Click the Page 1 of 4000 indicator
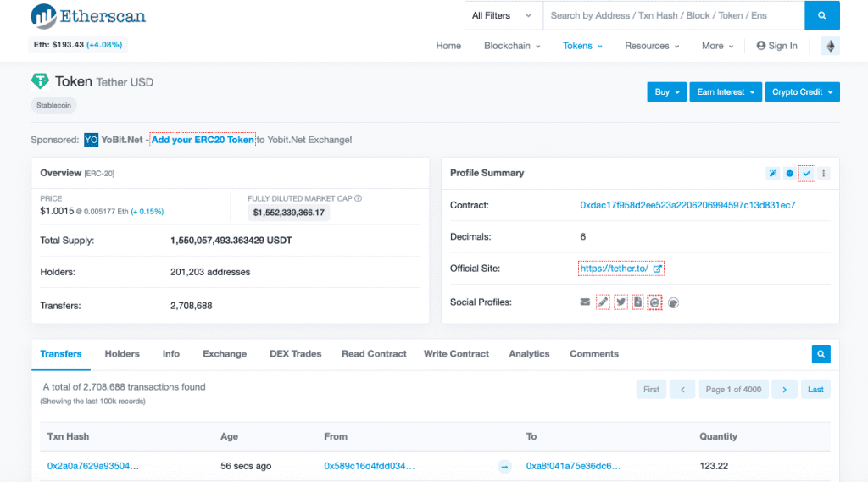The image size is (868, 482). point(733,390)
